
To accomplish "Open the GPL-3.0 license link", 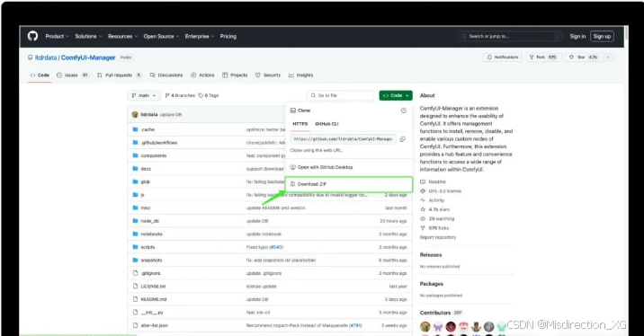I will coord(441,191).
